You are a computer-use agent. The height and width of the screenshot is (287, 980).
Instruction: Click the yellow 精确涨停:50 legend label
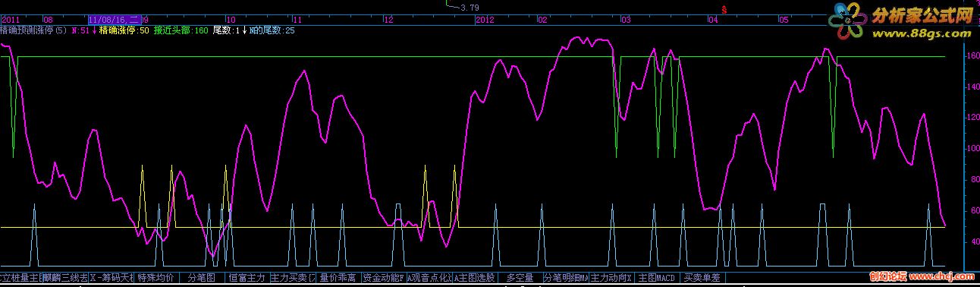pos(124,31)
